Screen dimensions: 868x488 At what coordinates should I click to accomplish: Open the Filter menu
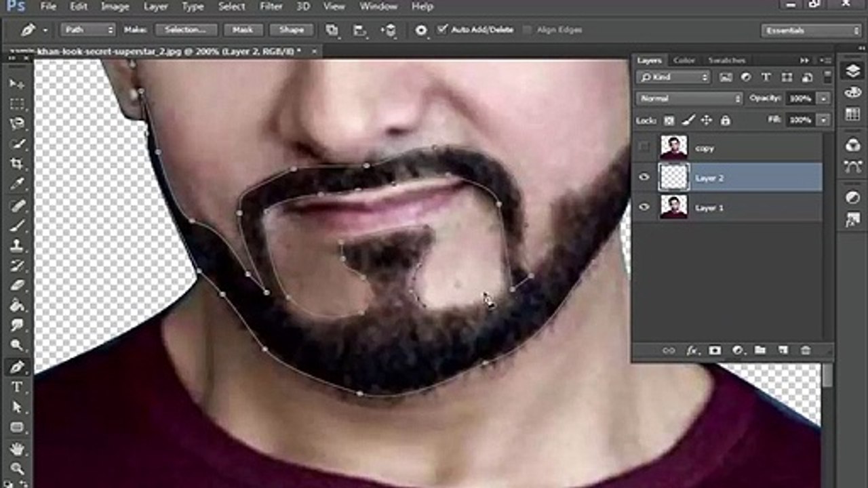coord(271,7)
